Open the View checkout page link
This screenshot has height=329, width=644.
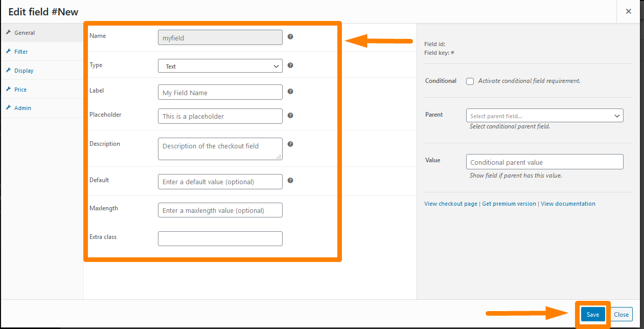click(x=451, y=204)
